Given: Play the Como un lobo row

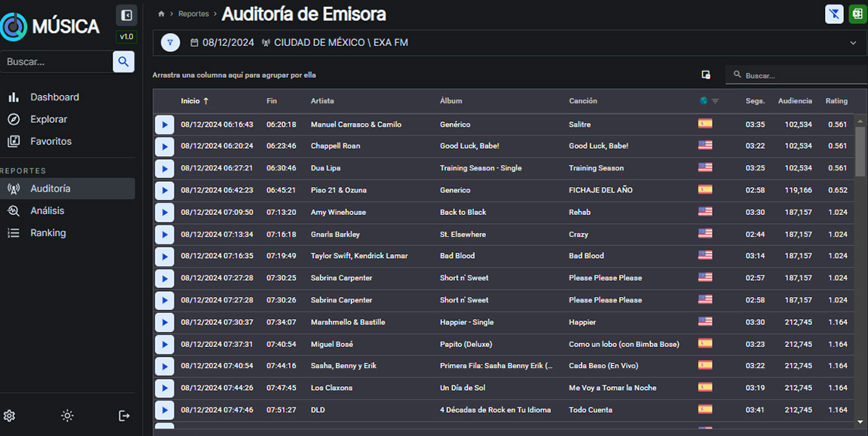Looking at the screenshot, I should click(165, 344).
